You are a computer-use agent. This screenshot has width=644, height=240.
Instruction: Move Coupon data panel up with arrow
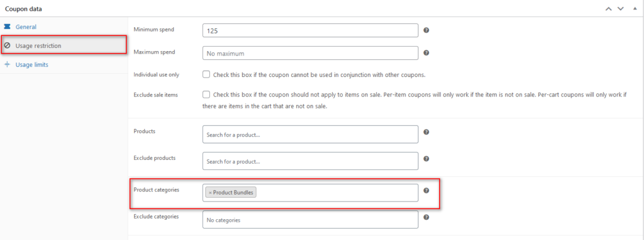pyautogui.click(x=609, y=8)
